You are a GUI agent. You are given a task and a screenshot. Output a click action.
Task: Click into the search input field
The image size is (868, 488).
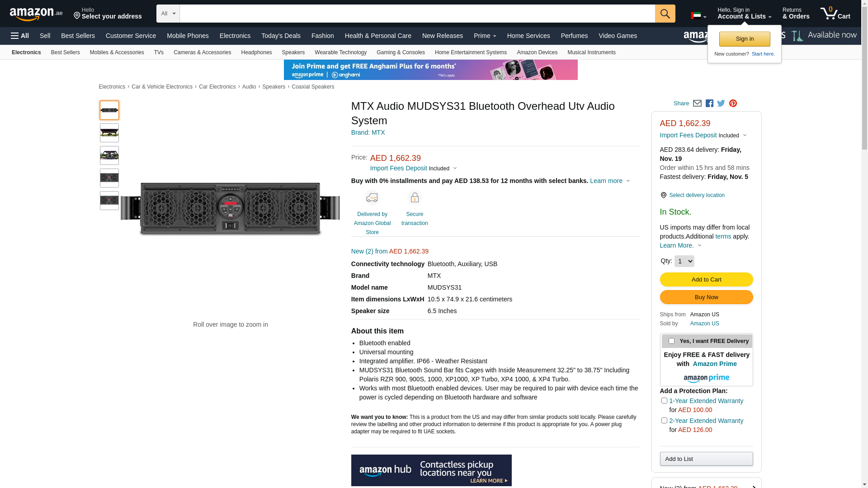tap(417, 14)
